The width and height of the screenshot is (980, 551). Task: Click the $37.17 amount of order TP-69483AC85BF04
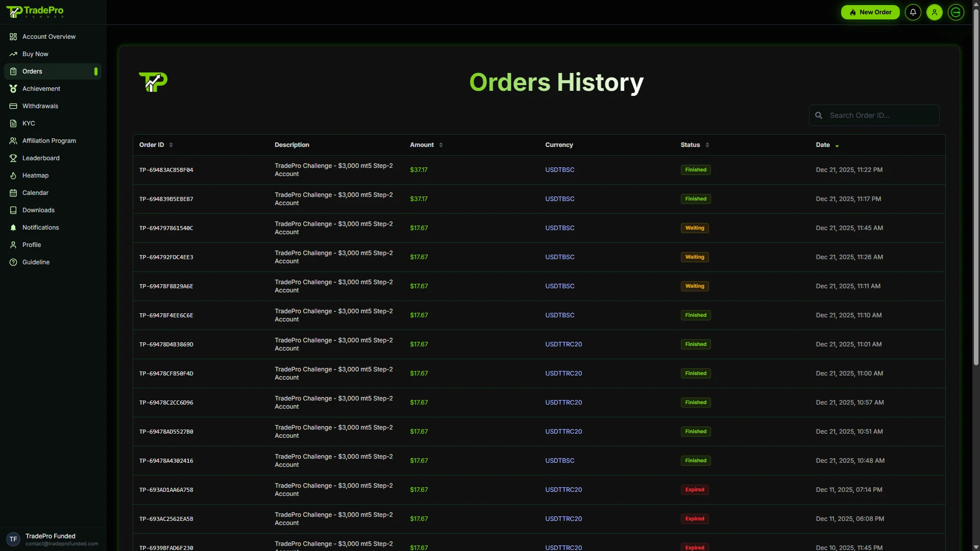[419, 170]
